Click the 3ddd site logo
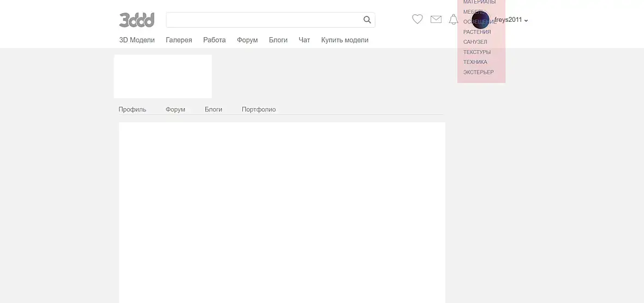The image size is (644, 303). pos(137,20)
